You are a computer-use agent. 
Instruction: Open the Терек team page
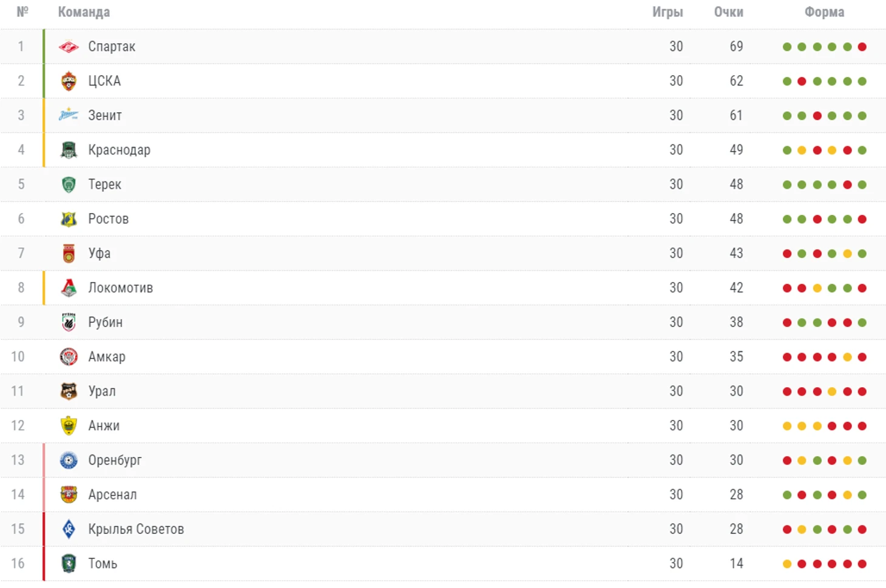click(104, 184)
